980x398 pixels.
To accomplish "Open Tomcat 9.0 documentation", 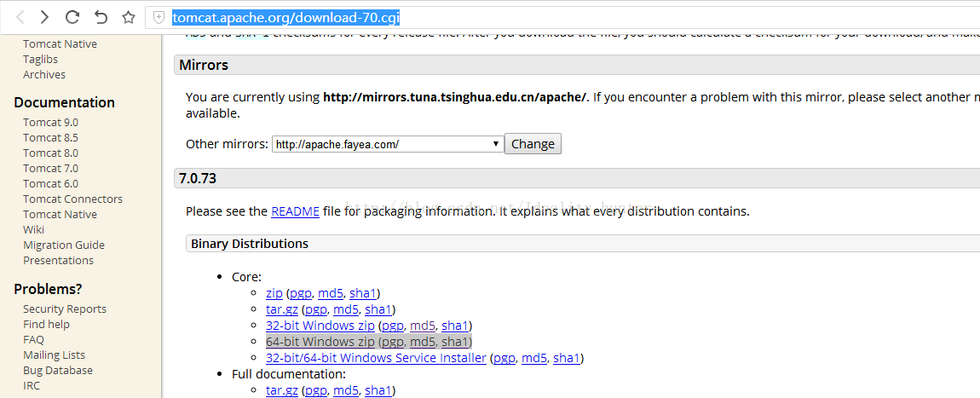I will point(50,123).
